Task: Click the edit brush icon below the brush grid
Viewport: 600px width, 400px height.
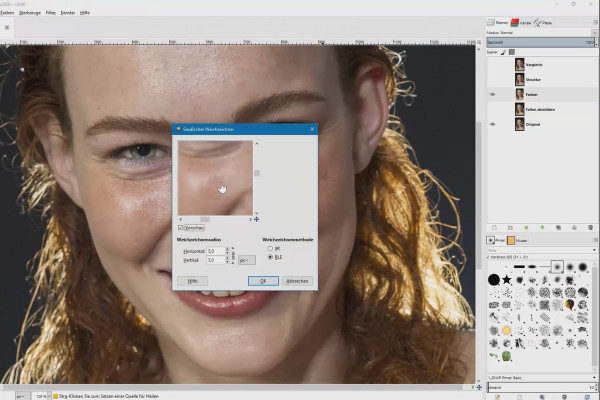Action: click(x=497, y=397)
